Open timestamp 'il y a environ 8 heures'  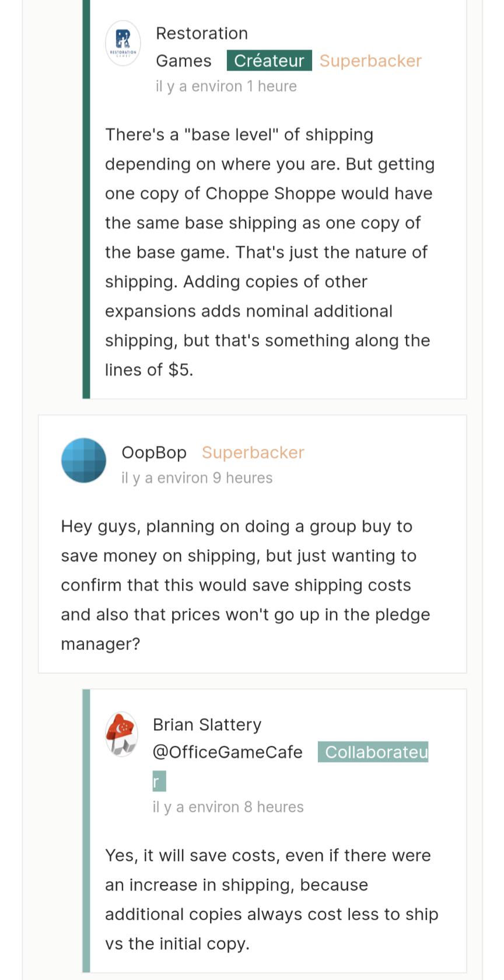228,807
